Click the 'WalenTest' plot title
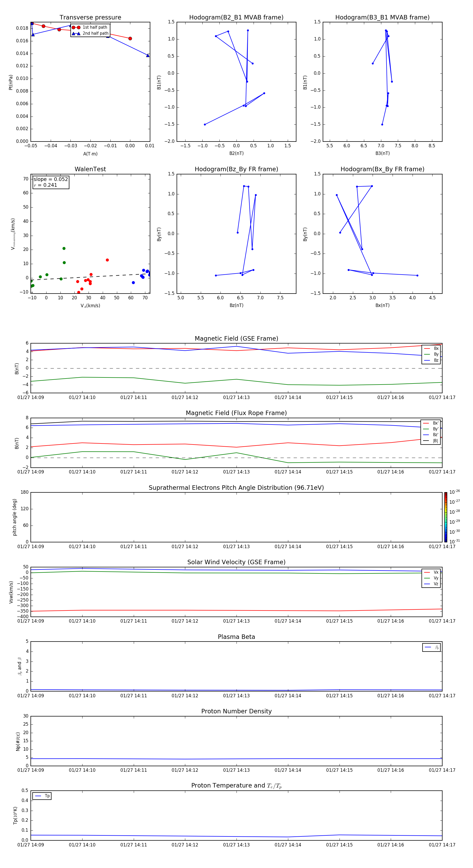This screenshot has height=868, width=473. pos(90,169)
